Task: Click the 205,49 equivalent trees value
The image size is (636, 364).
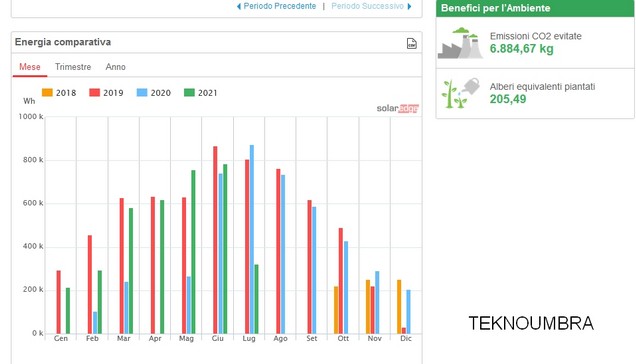Action: [x=508, y=99]
